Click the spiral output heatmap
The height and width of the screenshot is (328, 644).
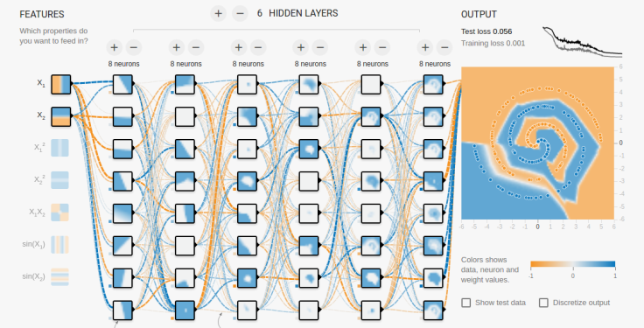point(537,143)
